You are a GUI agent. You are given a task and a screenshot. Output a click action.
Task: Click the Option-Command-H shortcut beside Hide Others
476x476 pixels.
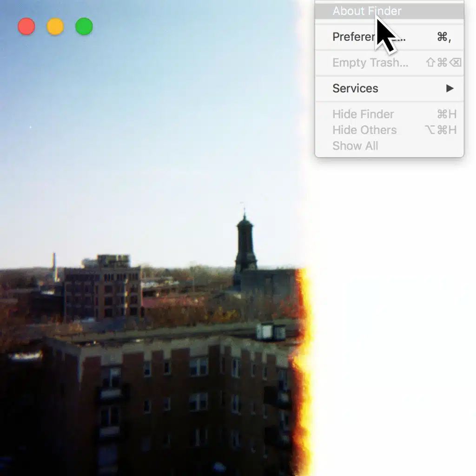tap(441, 130)
